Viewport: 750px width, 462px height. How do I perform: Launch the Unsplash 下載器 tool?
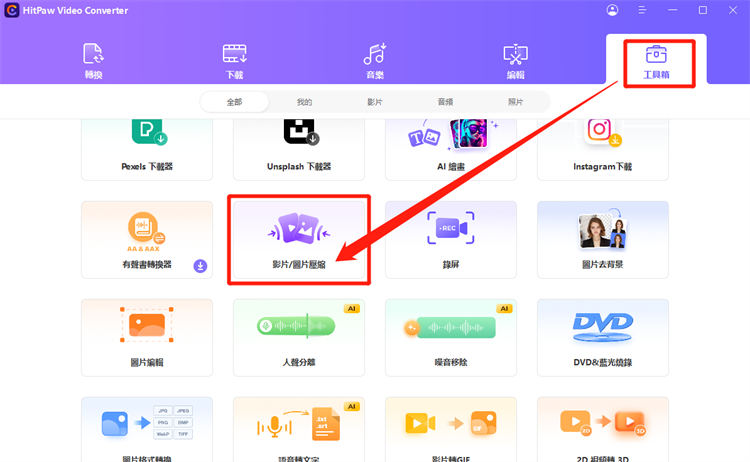[299, 149]
